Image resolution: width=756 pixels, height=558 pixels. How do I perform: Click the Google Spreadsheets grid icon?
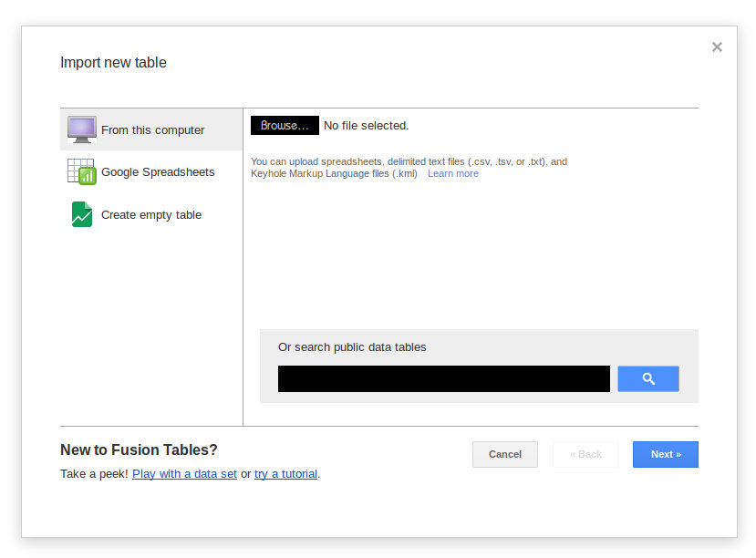pos(81,171)
